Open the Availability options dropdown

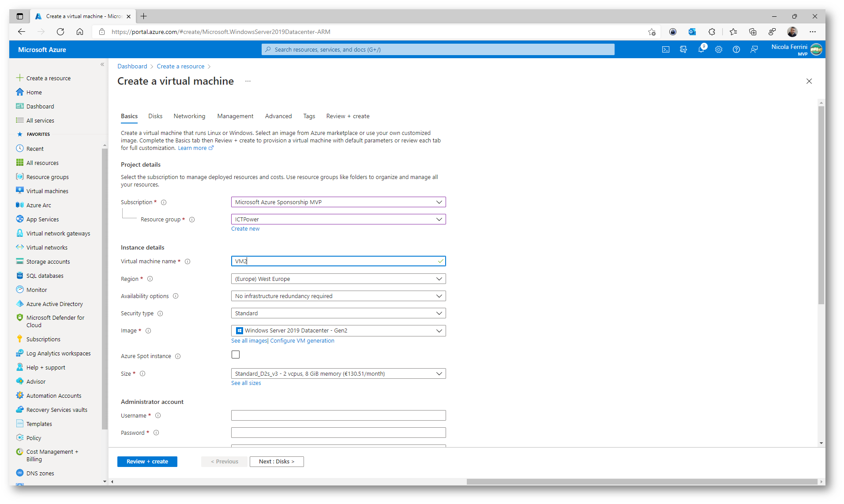pos(338,296)
